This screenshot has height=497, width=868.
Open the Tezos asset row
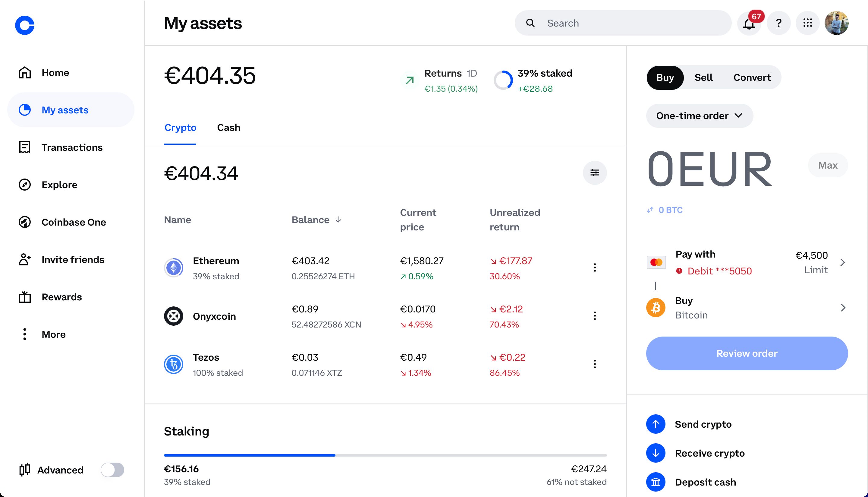pyautogui.click(x=385, y=364)
